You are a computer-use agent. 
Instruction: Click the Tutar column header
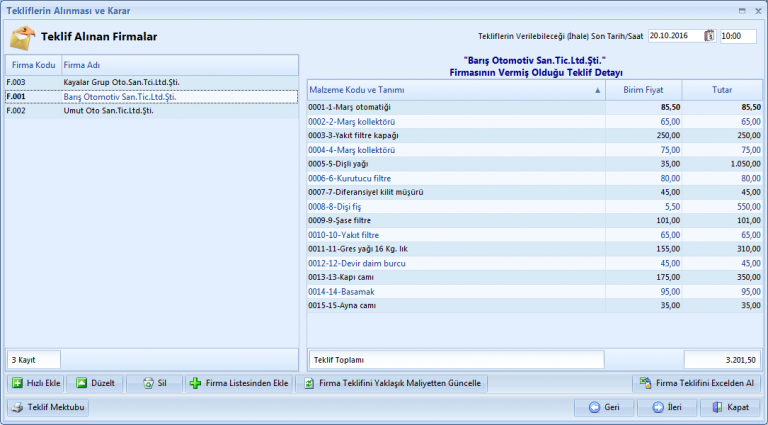pos(721,90)
